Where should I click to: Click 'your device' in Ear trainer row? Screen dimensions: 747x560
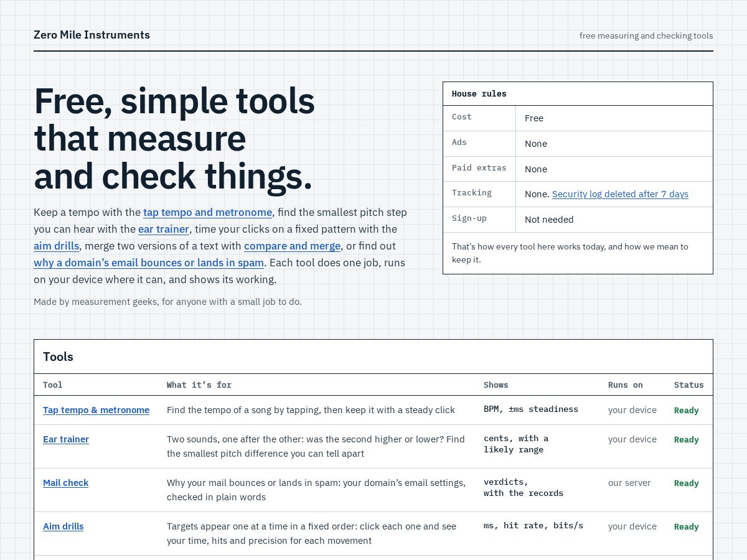point(632,439)
